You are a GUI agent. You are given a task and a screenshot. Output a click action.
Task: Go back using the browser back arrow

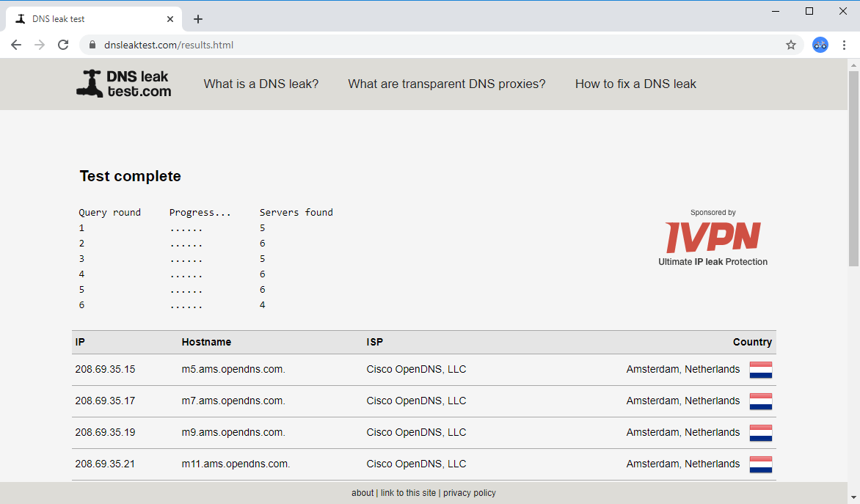16,45
